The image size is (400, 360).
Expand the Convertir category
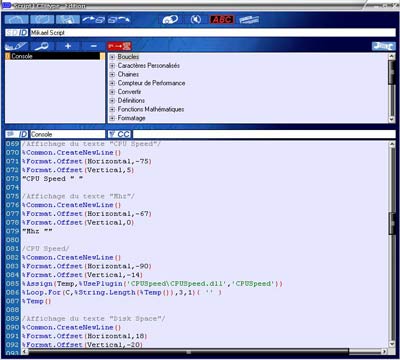pos(112,92)
